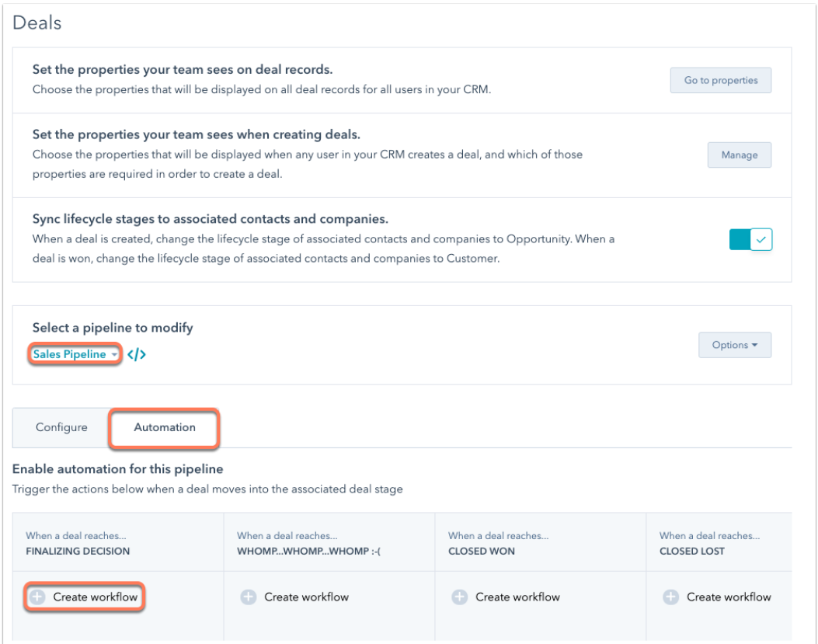Click the Closed Lost column header
Image resolution: width=818 pixels, height=644 pixels.
tap(719, 543)
